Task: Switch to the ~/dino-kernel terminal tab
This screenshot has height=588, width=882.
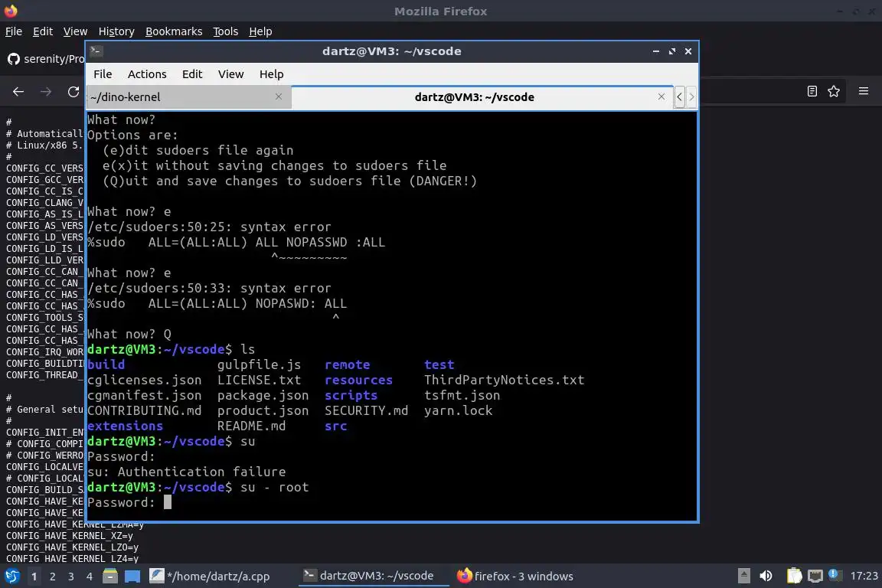Action: 188,96
